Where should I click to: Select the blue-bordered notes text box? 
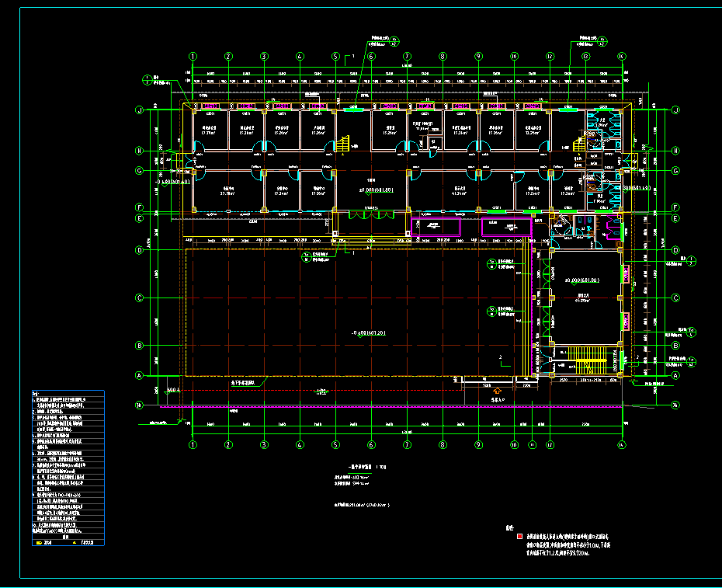(68, 468)
